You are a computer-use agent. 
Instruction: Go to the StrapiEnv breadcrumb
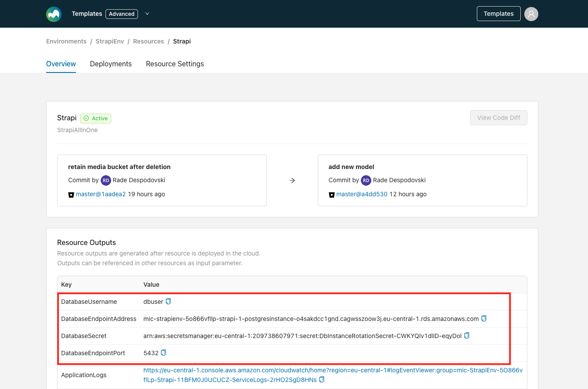pyautogui.click(x=110, y=41)
